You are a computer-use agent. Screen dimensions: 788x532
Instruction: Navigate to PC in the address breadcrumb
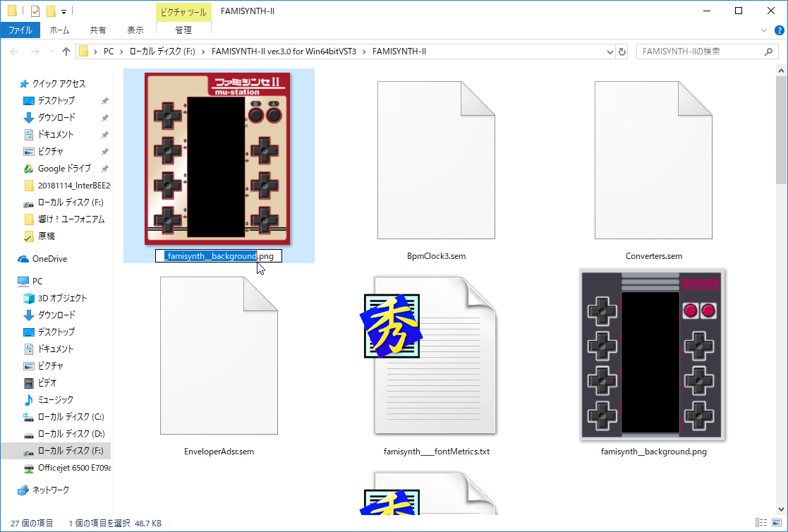(x=109, y=52)
